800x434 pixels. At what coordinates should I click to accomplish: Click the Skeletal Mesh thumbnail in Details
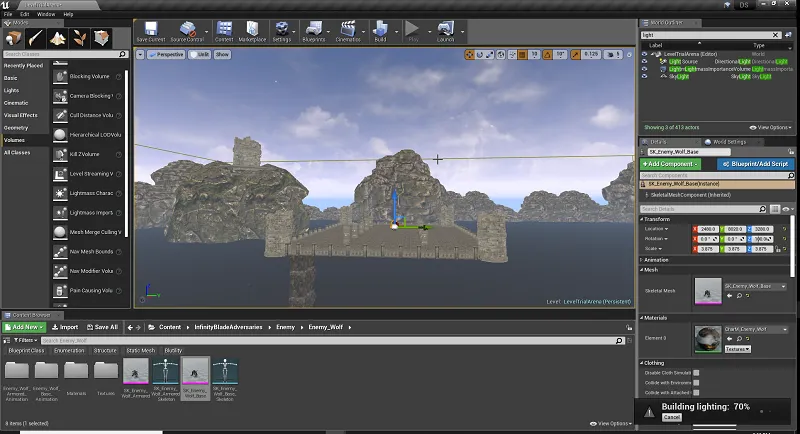(708, 291)
